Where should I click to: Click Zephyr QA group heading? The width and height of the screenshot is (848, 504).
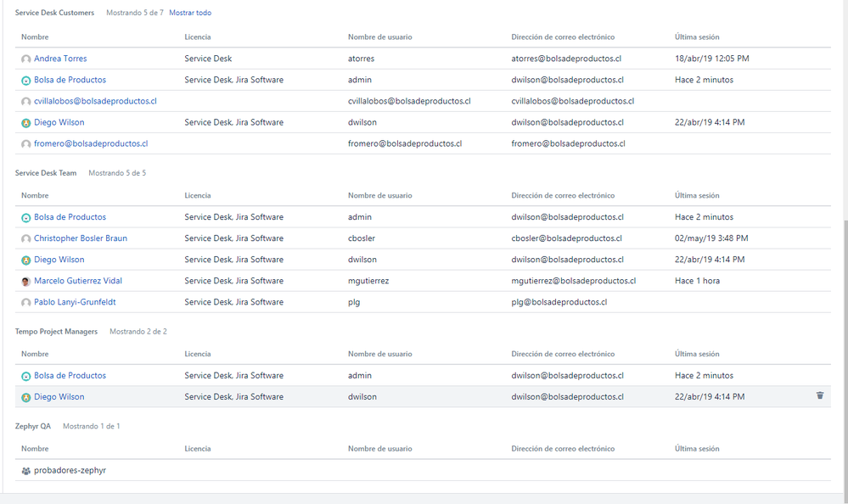coord(33,426)
